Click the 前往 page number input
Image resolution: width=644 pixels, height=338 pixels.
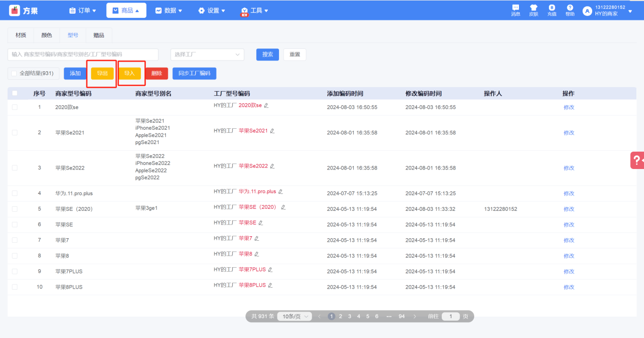point(450,317)
